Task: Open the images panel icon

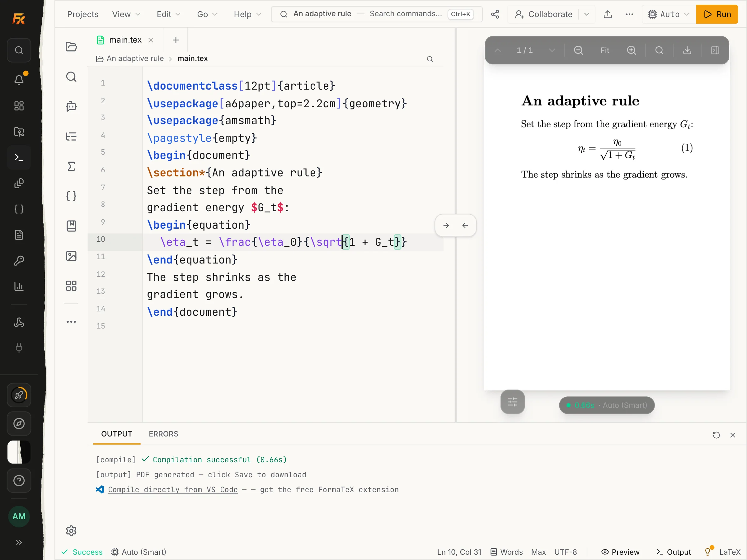Action: [71, 256]
